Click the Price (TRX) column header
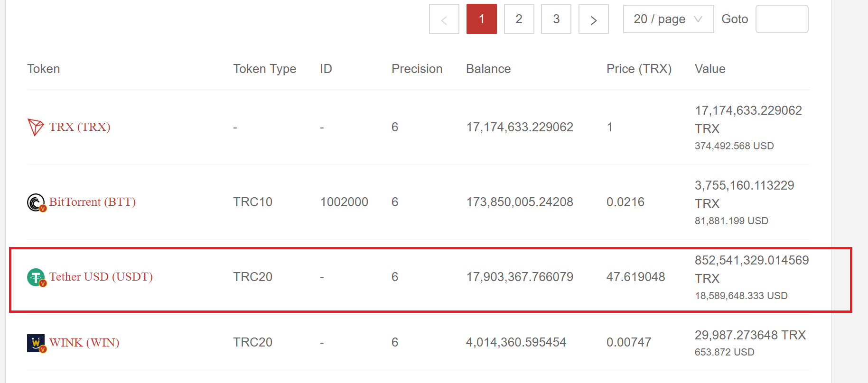Viewport: 868px width, 383px height. (x=639, y=69)
